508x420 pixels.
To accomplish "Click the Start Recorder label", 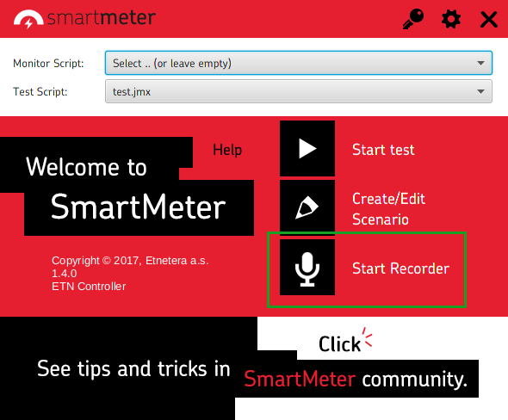I will (400, 269).
